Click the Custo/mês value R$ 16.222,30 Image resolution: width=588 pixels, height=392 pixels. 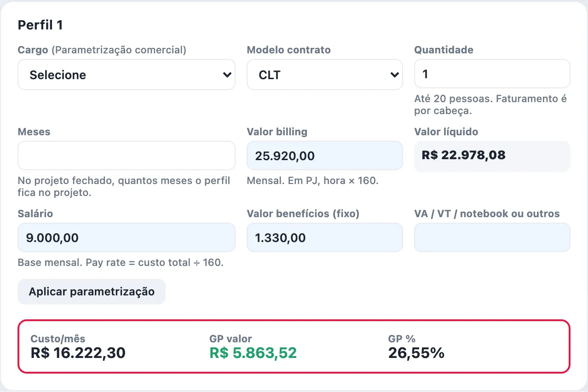tap(78, 353)
